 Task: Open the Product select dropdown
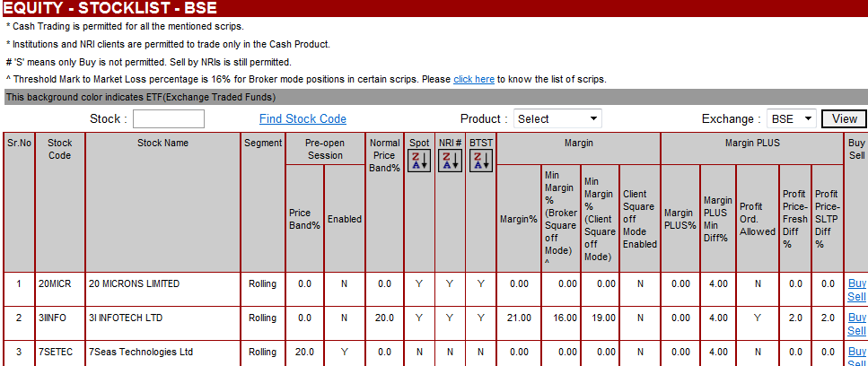click(x=557, y=119)
